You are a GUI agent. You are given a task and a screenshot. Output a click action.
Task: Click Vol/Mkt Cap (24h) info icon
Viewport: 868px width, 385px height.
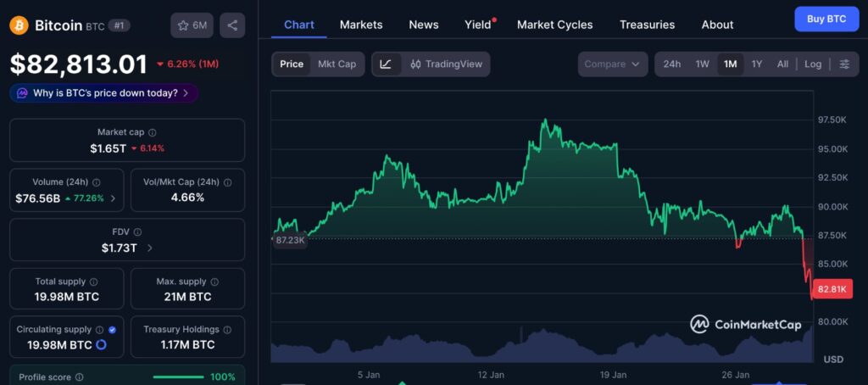click(227, 182)
